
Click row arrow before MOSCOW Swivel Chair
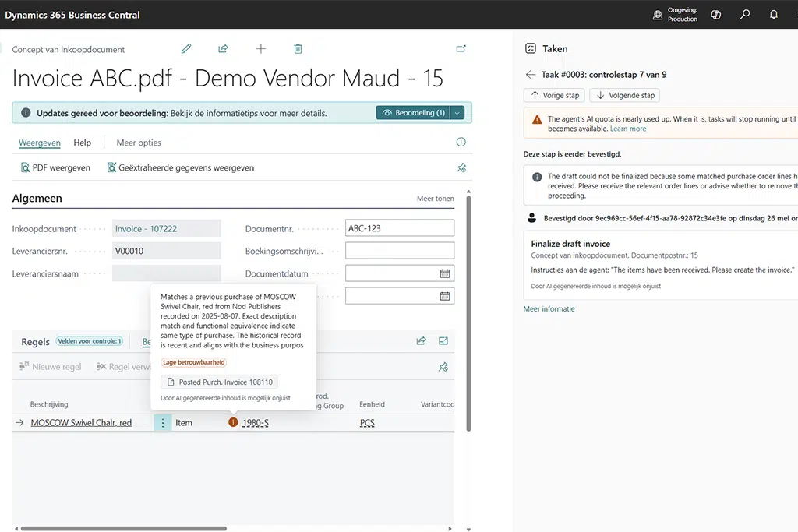pyautogui.click(x=19, y=423)
